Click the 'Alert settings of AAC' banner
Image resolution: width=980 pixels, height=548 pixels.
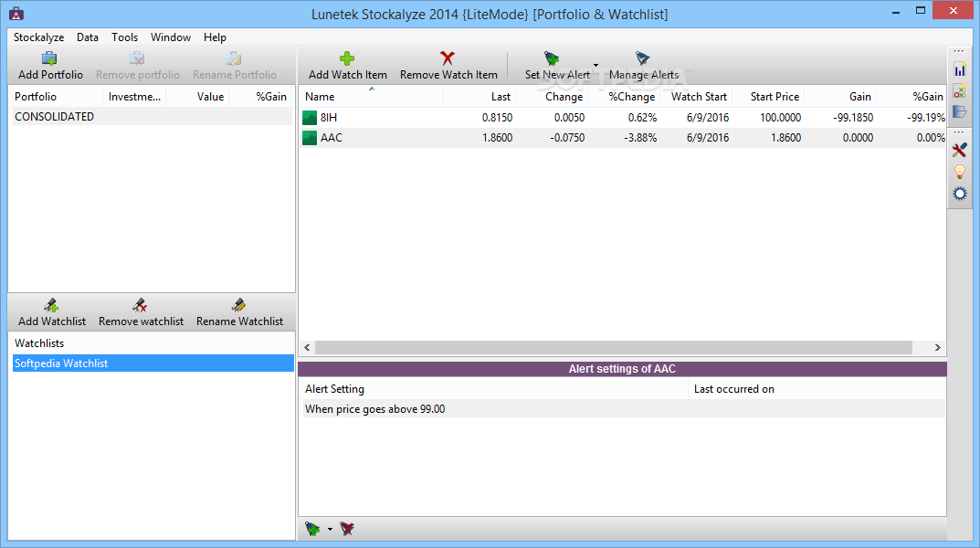coord(622,369)
